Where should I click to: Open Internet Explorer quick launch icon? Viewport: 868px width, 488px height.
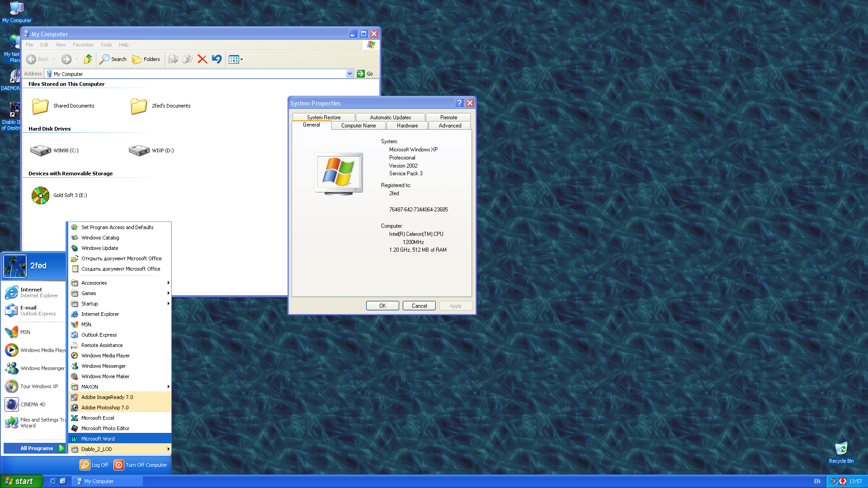click(52, 481)
